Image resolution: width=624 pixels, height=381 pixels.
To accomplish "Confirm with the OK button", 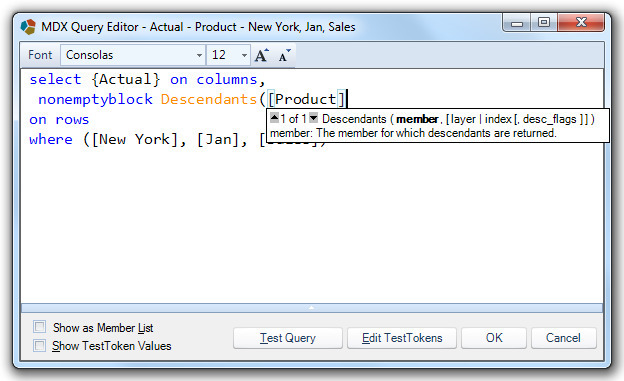I will [x=494, y=338].
